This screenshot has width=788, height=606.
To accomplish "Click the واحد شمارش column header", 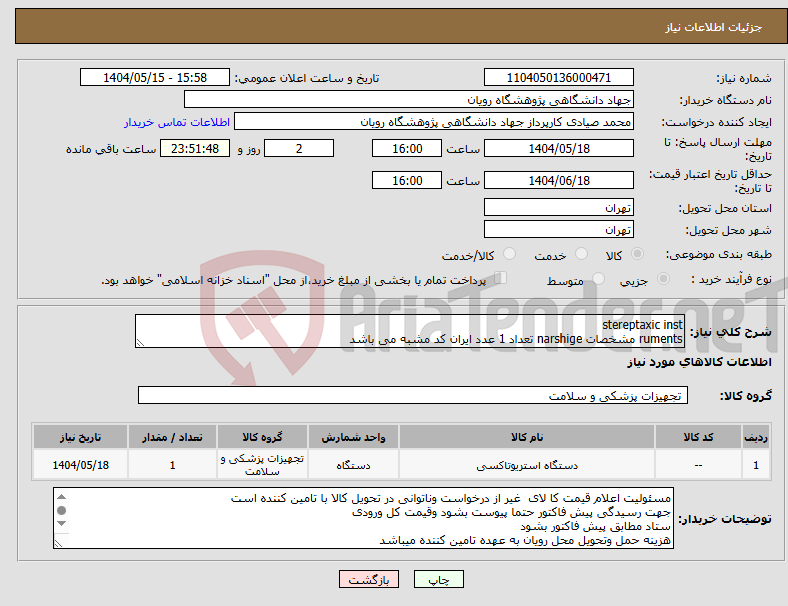I will (353, 437).
